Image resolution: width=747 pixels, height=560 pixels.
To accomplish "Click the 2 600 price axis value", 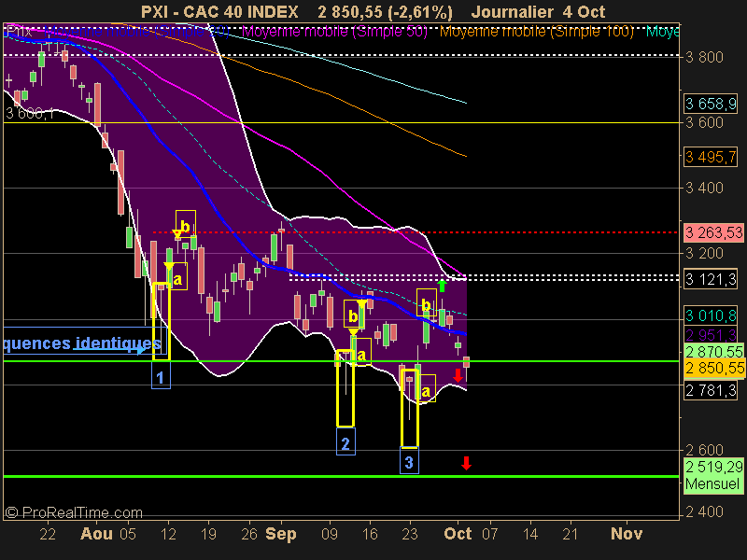I will [x=704, y=450].
